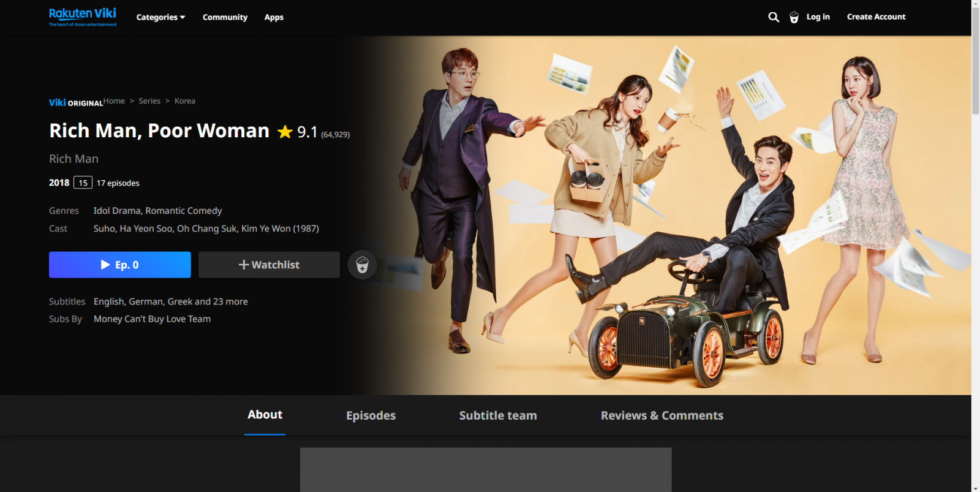Open cast member Kim Ye Won (1987)
The image size is (980, 492).
280,229
